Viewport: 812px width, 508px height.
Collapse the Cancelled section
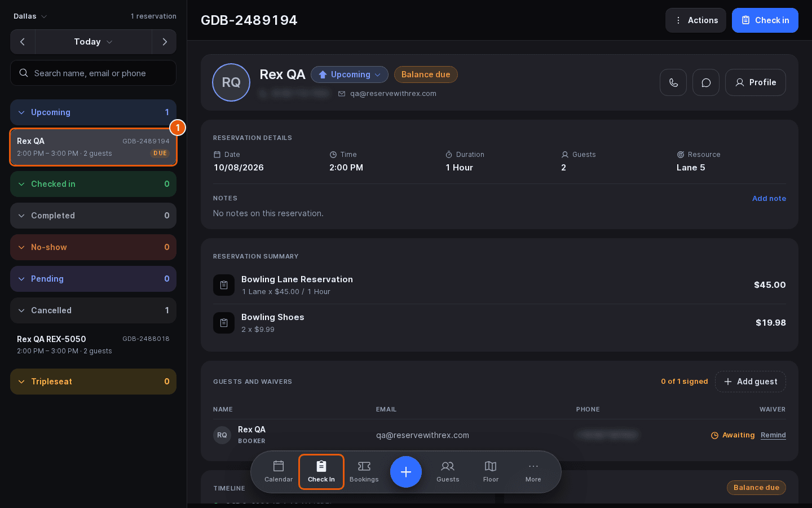94,310
